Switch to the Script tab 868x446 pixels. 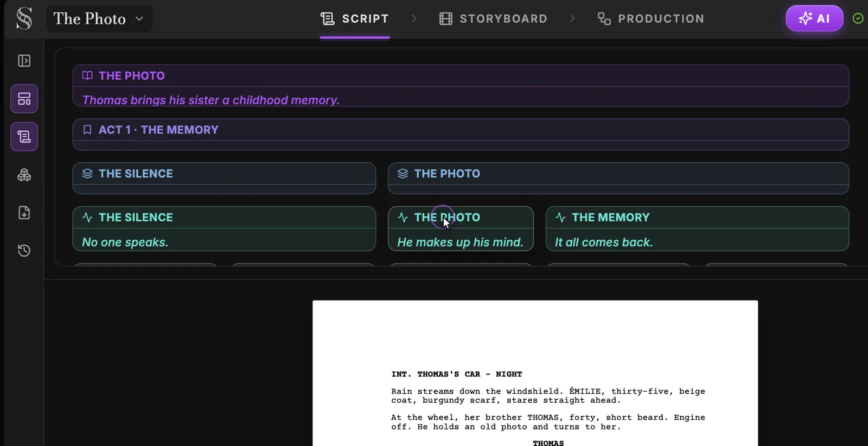(x=355, y=19)
